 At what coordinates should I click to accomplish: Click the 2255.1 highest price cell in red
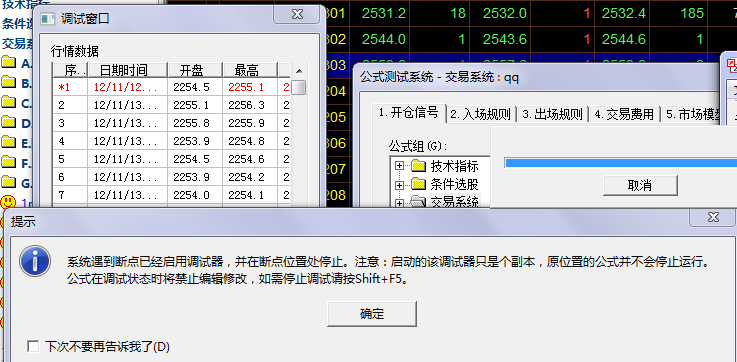[x=250, y=87]
